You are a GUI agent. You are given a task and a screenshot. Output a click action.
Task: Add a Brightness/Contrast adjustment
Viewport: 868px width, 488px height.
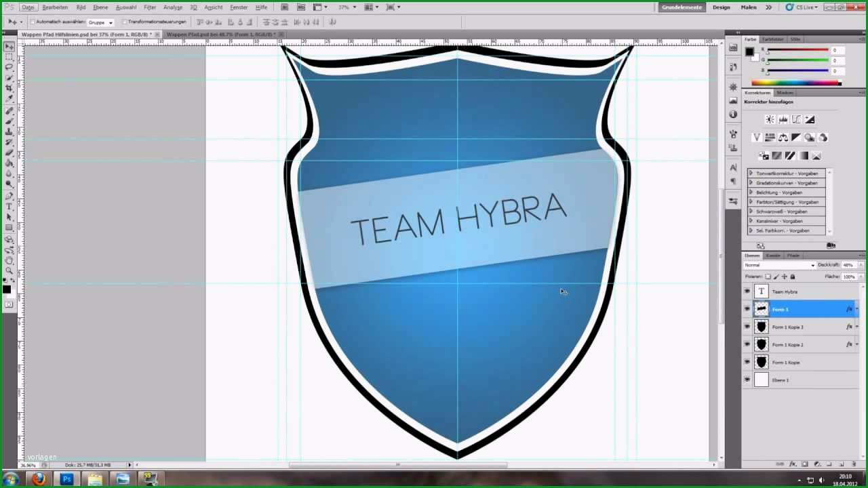click(x=770, y=119)
